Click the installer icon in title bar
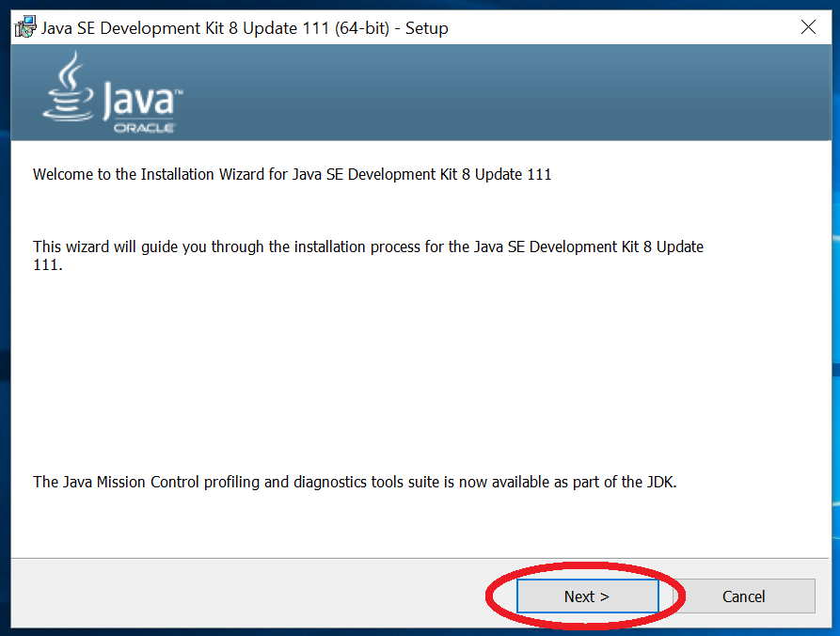 25,27
